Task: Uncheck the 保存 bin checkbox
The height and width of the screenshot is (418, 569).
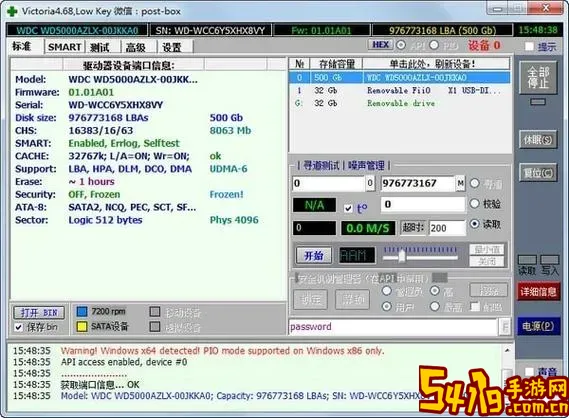Action: point(19,327)
